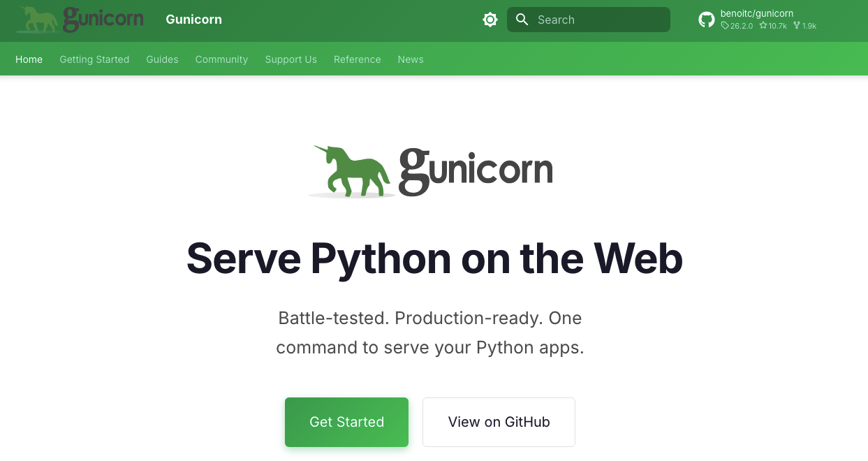Click the View on GitHub button
The height and width of the screenshot is (461, 868).
pos(499,422)
